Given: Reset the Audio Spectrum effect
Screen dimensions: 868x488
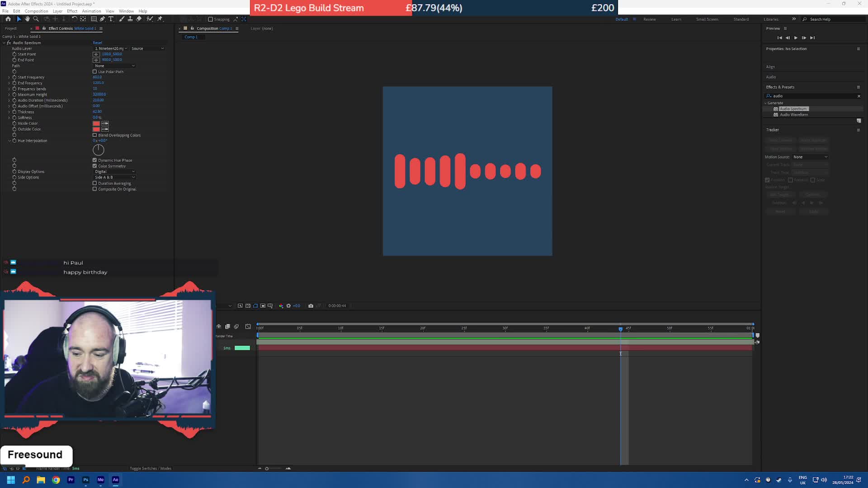Looking at the screenshot, I should (x=97, y=43).
